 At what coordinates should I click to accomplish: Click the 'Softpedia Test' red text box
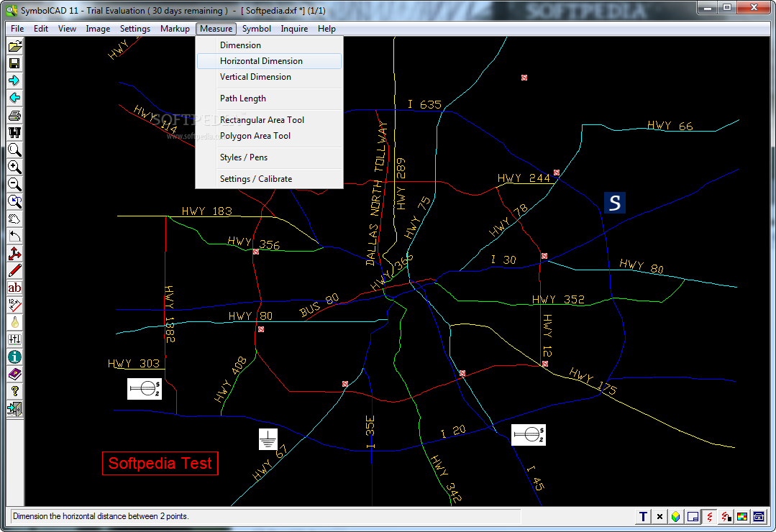click(160, 463)
